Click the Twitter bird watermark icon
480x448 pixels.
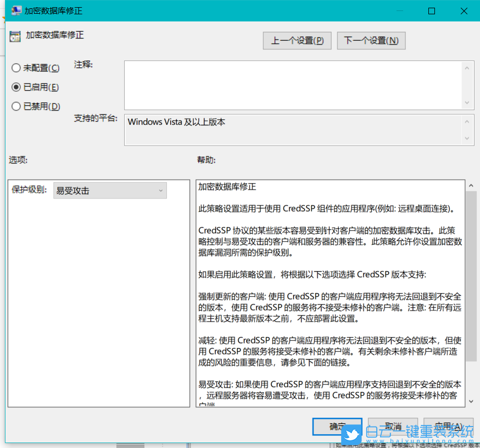(352, 434)
